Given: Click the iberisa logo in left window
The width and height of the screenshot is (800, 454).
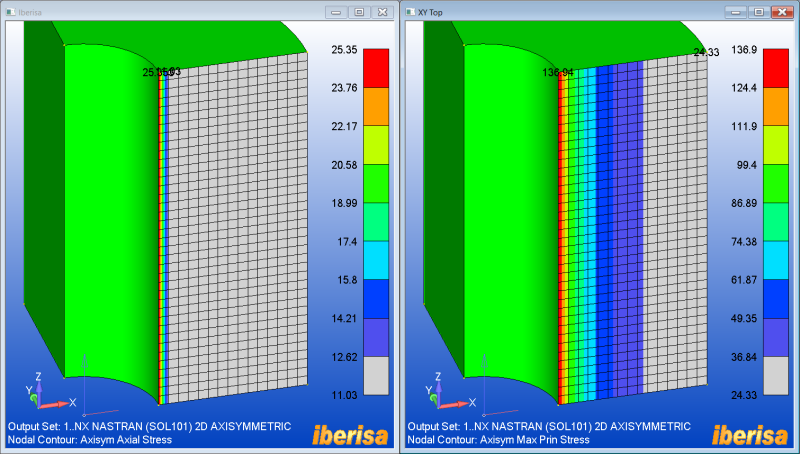Looking at the screenshot, I should point(350,436).
